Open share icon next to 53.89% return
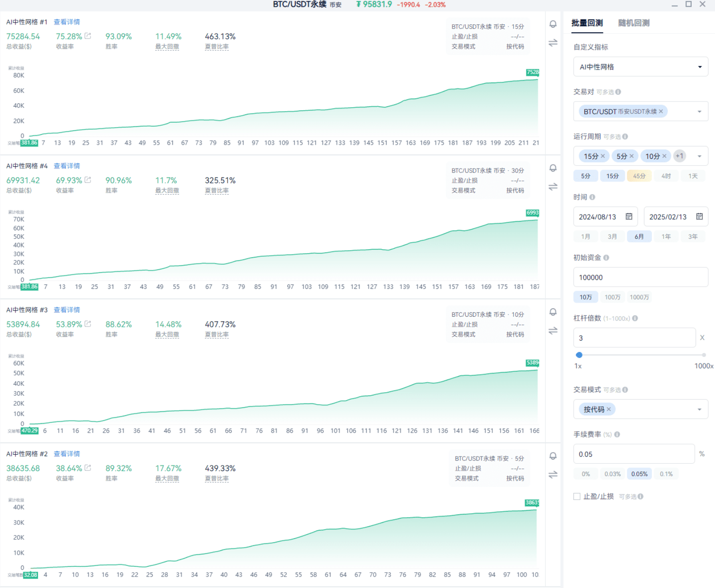Image resolution: width=715 pixels, height=588 pixels. (88, 324)
